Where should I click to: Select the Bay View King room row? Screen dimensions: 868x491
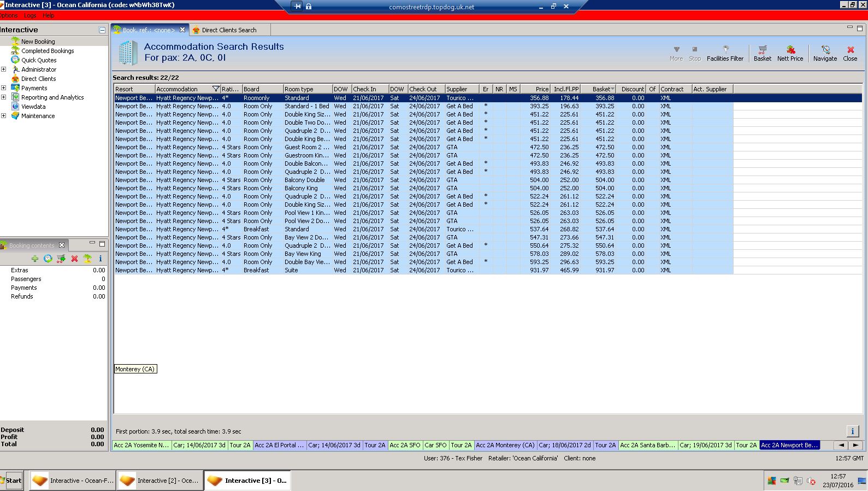423,254
